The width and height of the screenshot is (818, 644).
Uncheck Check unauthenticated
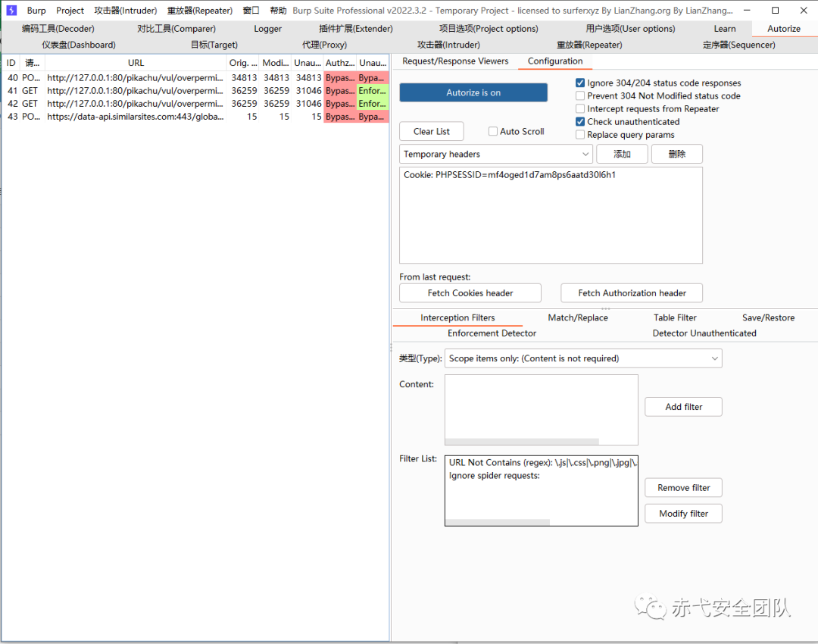tap(580, 121)
